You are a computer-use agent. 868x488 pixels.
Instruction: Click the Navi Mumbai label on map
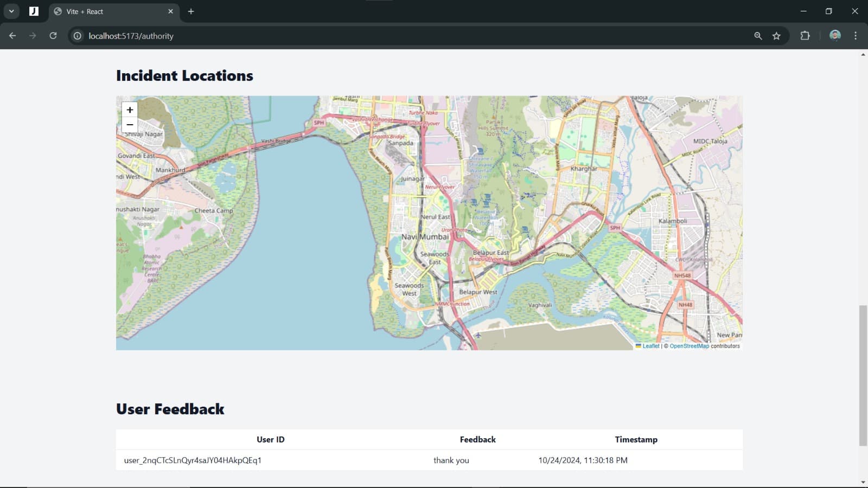[425, 237]
